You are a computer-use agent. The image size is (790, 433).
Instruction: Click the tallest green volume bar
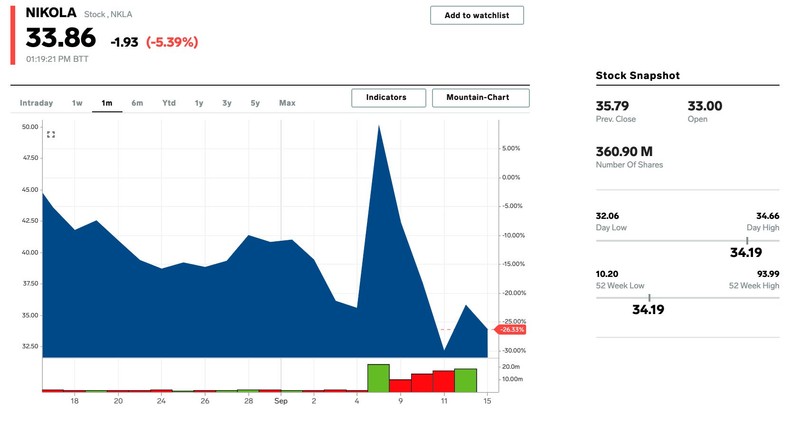[x=378, y=377]
